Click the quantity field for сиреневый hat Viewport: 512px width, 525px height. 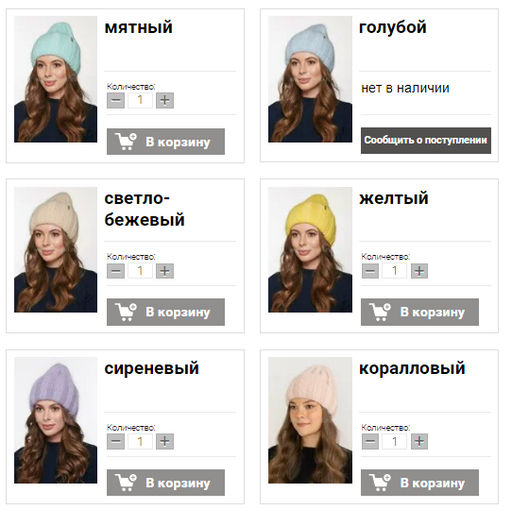(140, 441)
